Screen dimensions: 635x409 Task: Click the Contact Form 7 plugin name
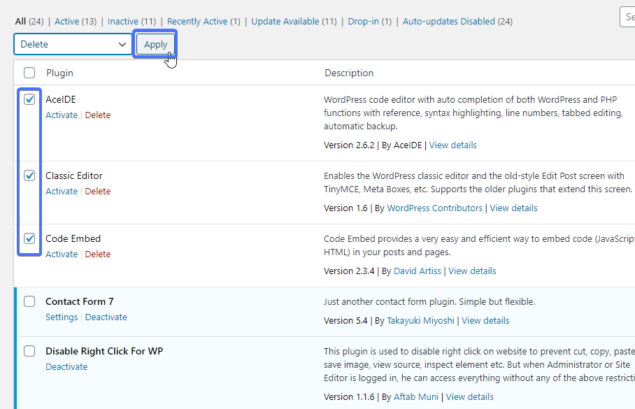[x=79, y=301]
